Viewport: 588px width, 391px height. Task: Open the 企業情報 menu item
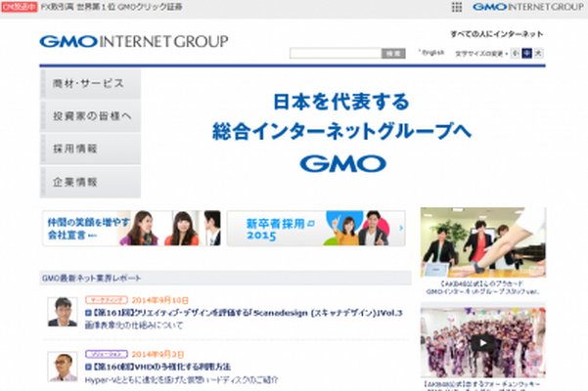coord(90,182)
